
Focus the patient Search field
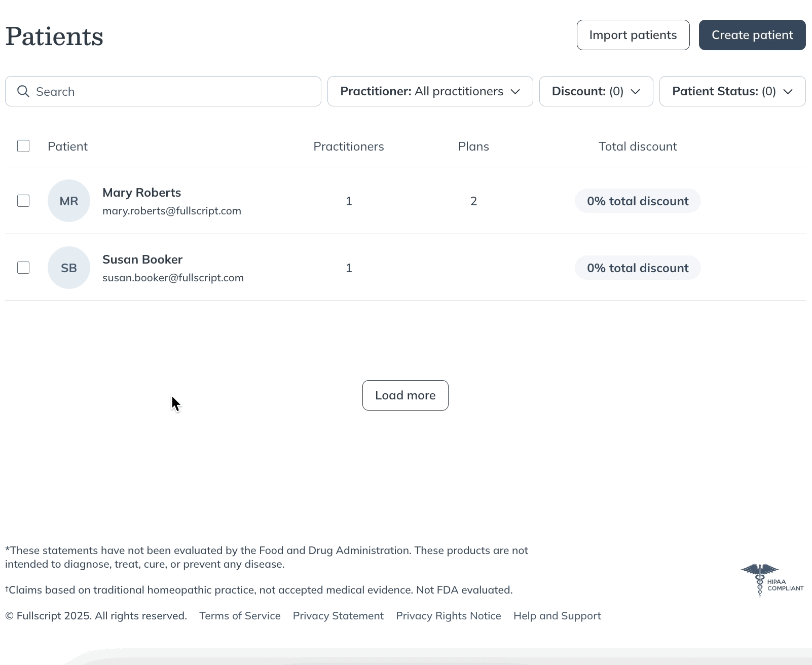coord(163,91)
